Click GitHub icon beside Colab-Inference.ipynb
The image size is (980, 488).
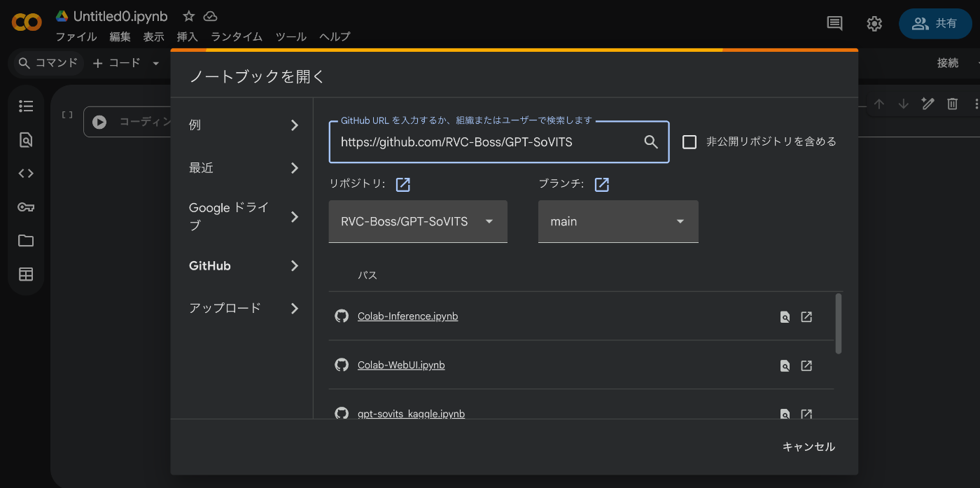click(342, 316)
